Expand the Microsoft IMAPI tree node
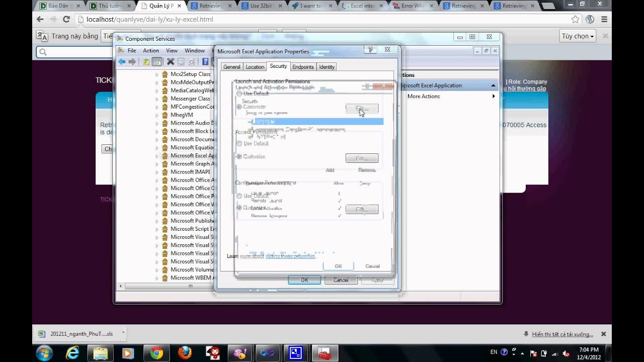Image resolution: width=644 pixels, height=362 pixels. click(156, 172)
